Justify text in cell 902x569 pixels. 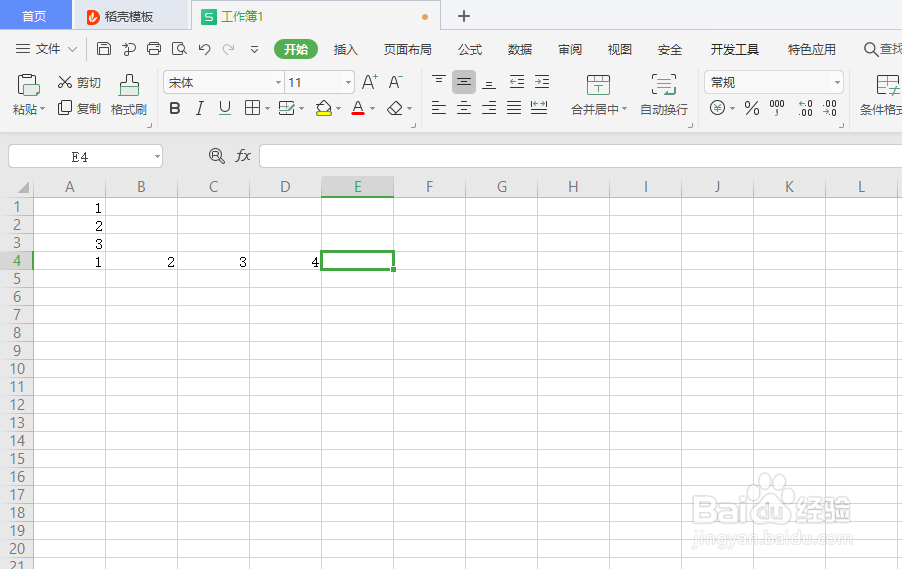514,108
